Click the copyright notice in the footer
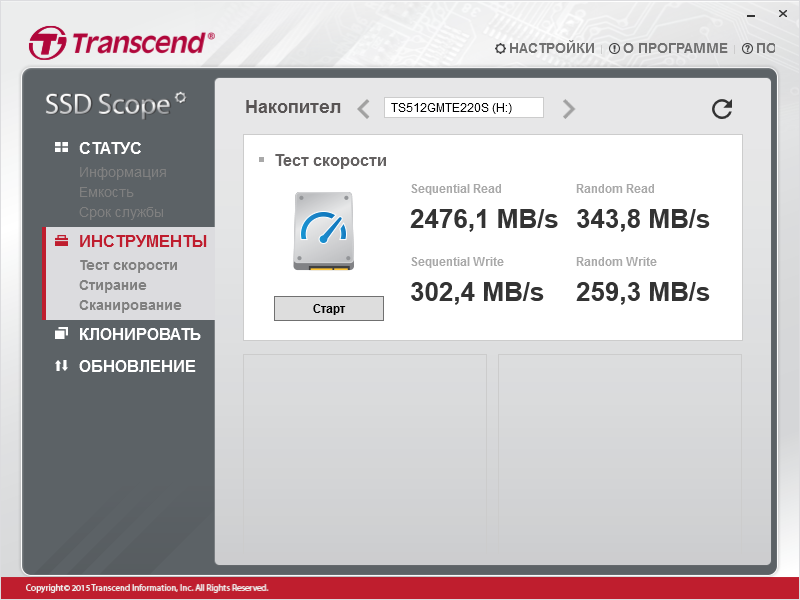The width and height of the screenshot is (800, 600). click(x=147, y=588)
